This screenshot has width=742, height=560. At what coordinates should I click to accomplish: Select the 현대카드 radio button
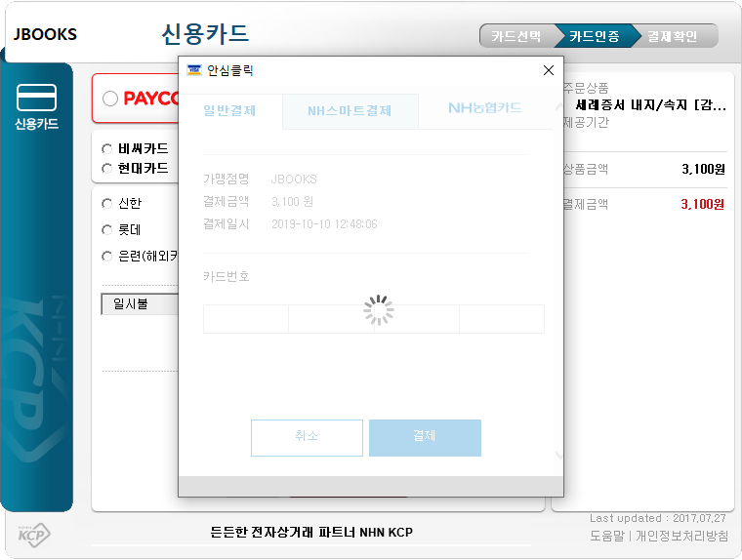[x=107, y=169]
